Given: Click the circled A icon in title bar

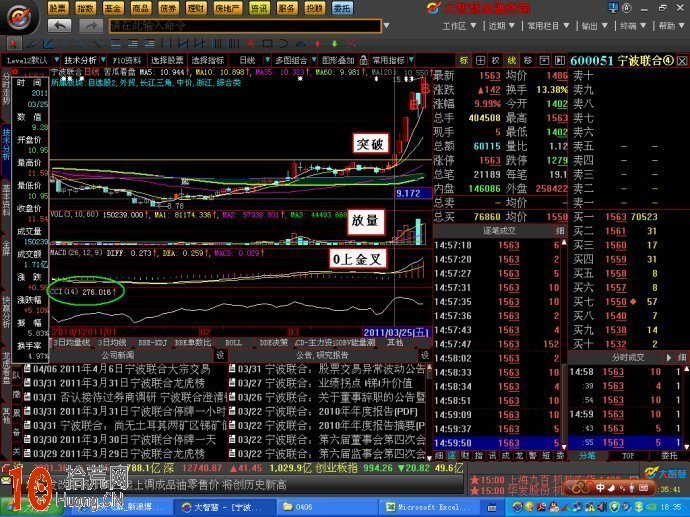Looking at the screenshot, I should (x=627, y=8).
